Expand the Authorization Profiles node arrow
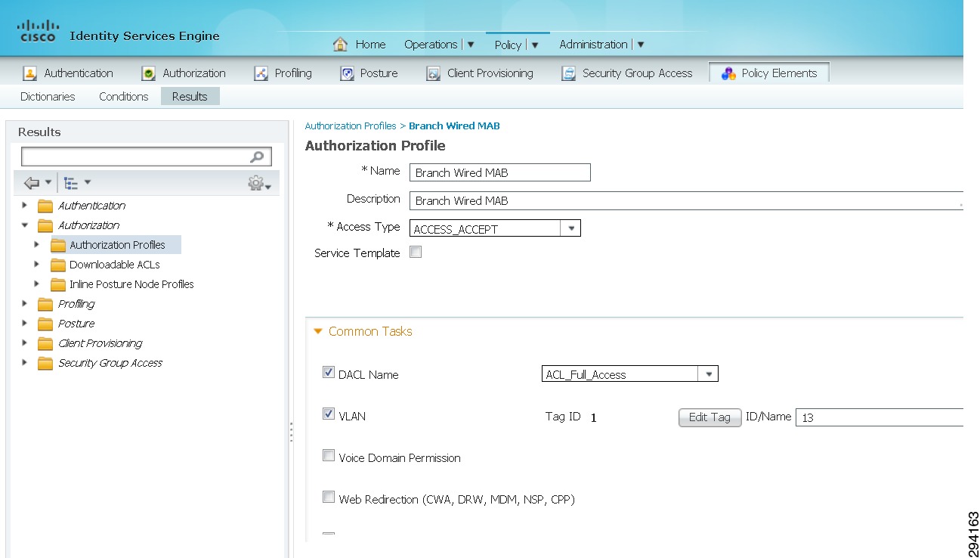This screenshot has width=980, height=558. 37,245
